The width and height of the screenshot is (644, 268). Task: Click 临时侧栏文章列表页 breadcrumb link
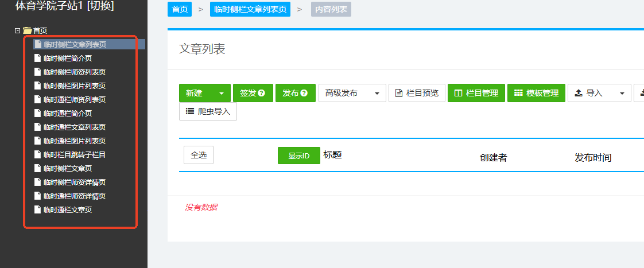(250, 9)
